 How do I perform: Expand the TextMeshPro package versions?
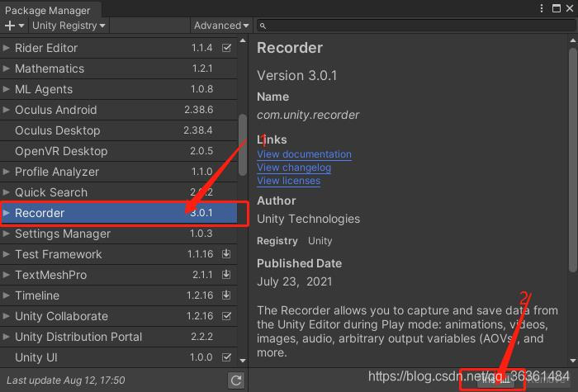pyautogui.click(x=6, y=275)
